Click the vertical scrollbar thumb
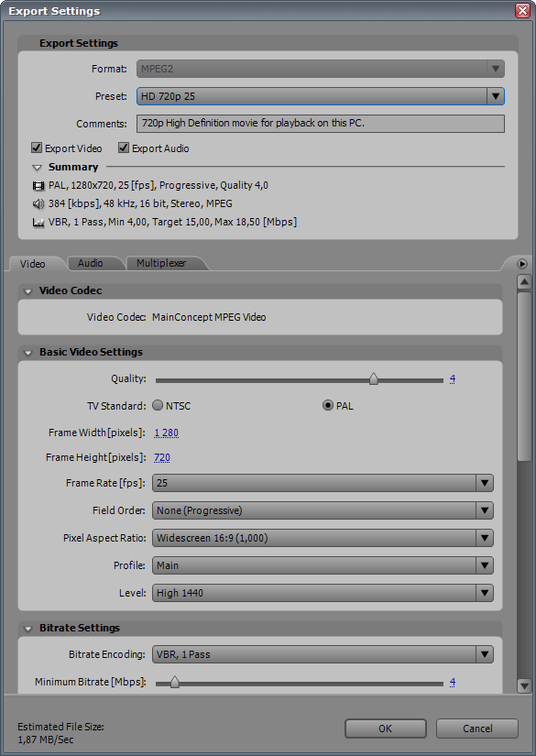This screenshot has width=536, height=756. (x=524, y=376)
